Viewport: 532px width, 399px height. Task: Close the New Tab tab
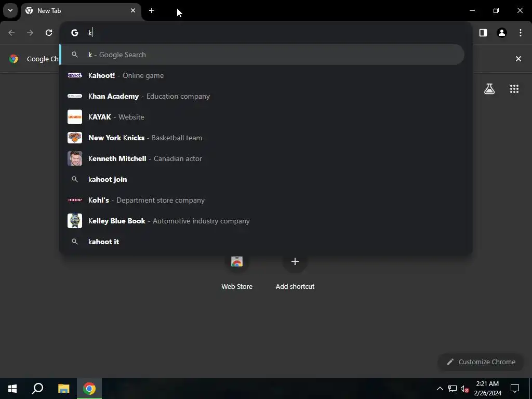coord(133,10)
